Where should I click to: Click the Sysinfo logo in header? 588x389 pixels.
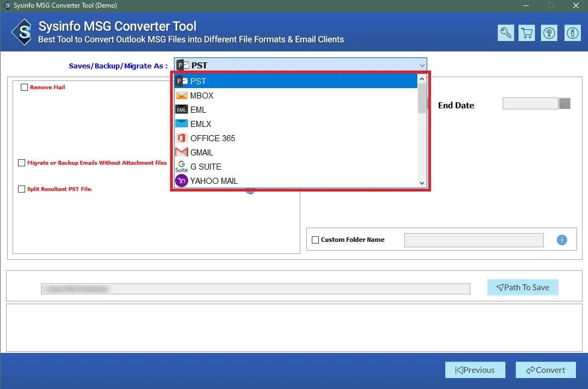point(25,32)
